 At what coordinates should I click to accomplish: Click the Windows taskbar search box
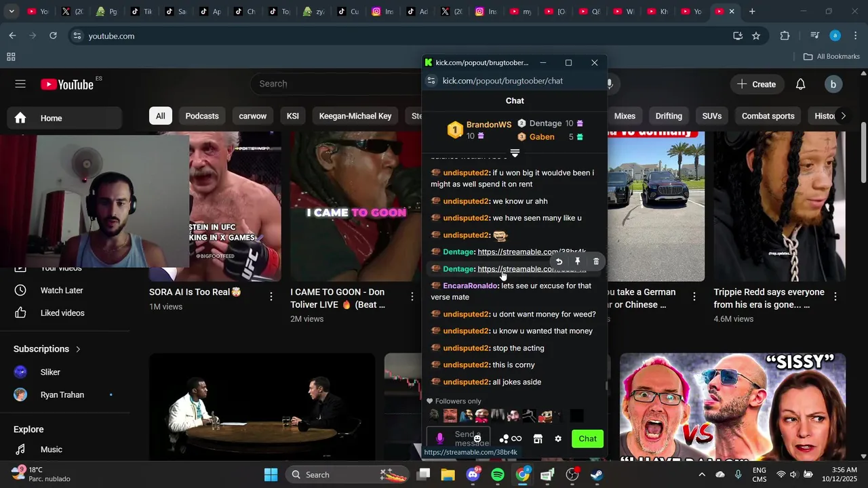tap(347, 474)
